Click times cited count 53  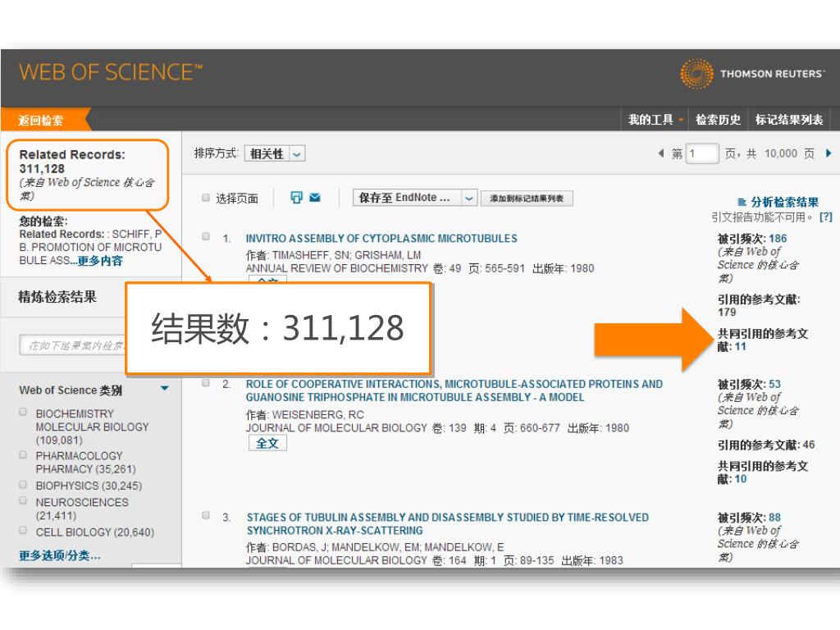click(x=774, y=384)
